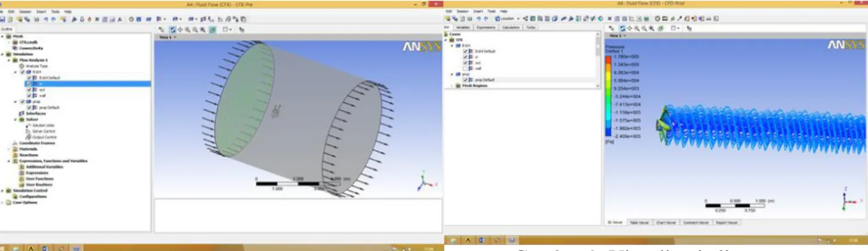
Task: Click the clock/timestep icon in CFD-Post toolbar
Action: (658, 19)
